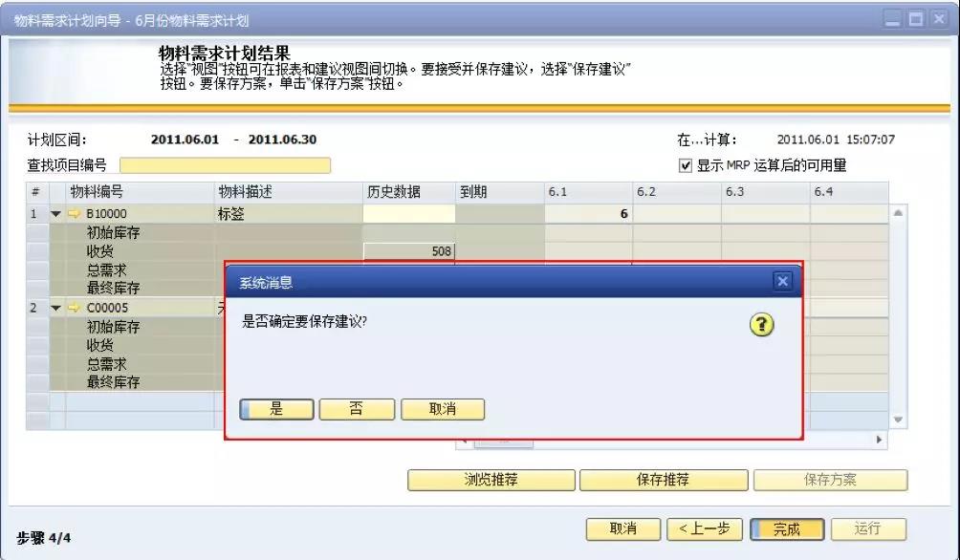
Task: Click the 查找项目编号 input field
Action: (225, 165)
